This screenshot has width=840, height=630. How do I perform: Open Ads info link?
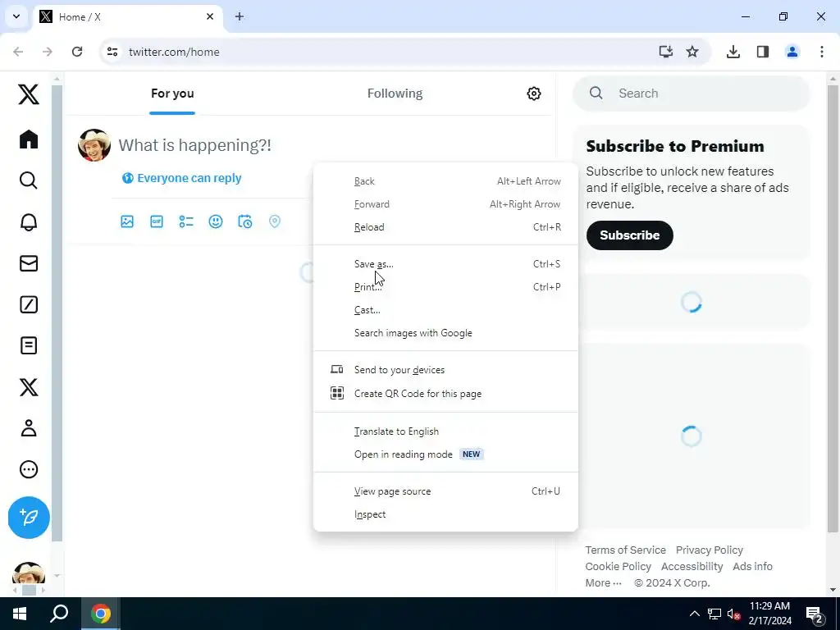pyautogui.click(x=753, y=566)
